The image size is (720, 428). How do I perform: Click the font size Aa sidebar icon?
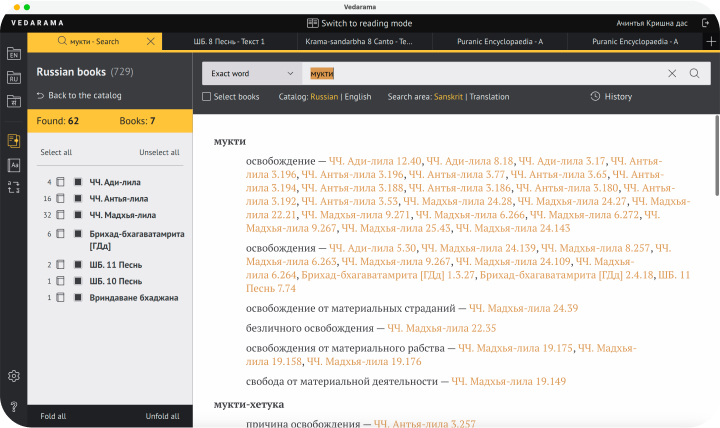click(14, 164)
